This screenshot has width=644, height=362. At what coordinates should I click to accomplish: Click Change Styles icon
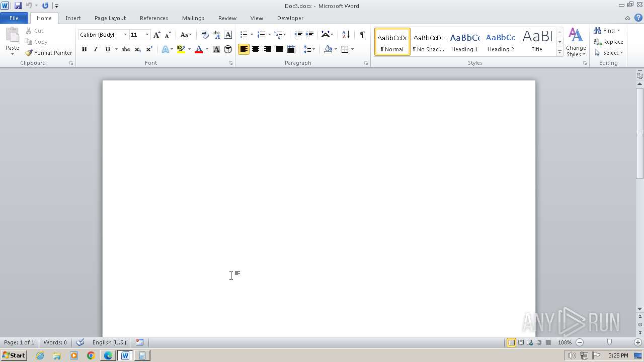(576, 42)
